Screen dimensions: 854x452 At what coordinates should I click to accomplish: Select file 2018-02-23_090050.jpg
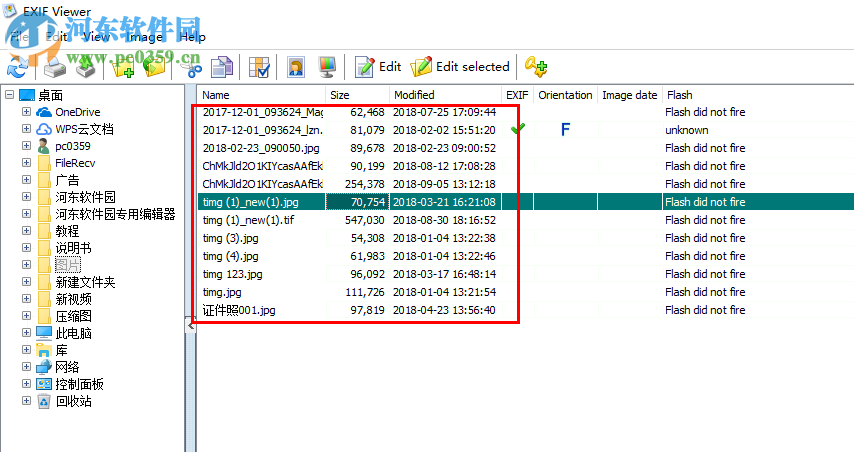point(261,148)
